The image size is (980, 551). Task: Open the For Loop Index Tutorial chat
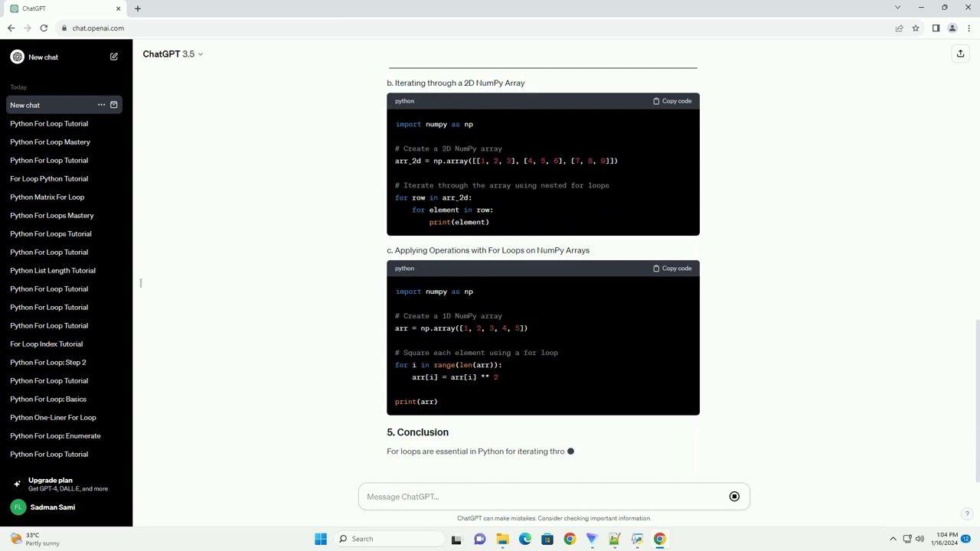(46, 344)
